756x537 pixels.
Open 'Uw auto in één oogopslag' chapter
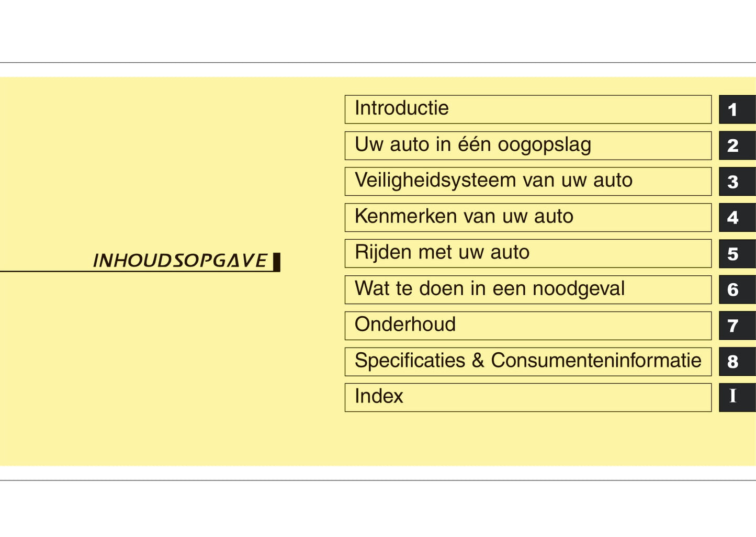[527, 145]
